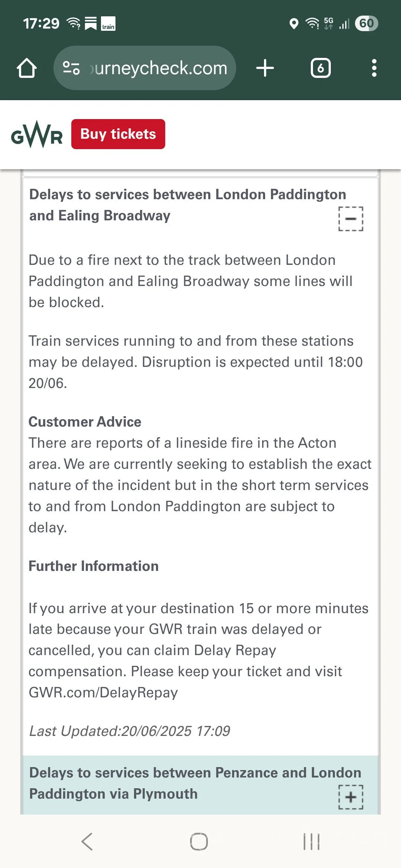The width and height of the screenshot is (401, 868).
Task: Tap the Delays to services Penzance heading
Action: pos(195,783)
